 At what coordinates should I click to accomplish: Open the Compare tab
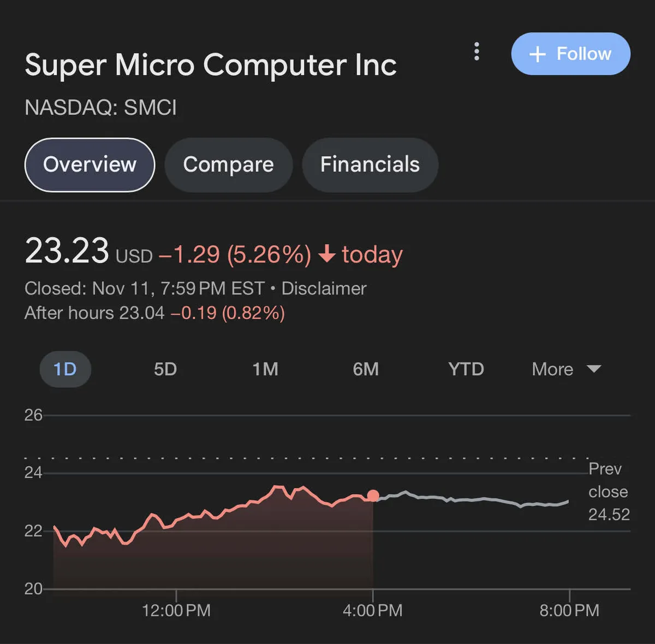(228, 165)
